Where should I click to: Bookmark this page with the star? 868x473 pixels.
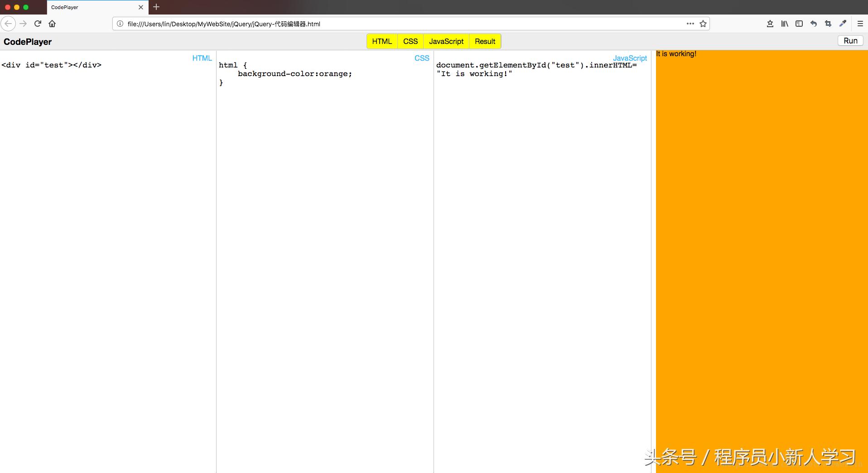click(703, 24)
